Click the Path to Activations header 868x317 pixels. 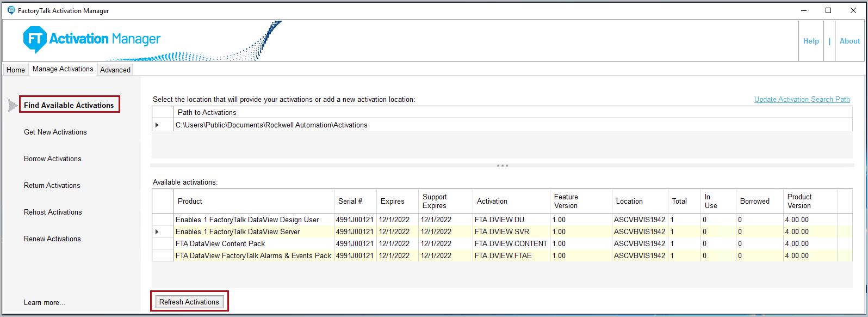513,112
